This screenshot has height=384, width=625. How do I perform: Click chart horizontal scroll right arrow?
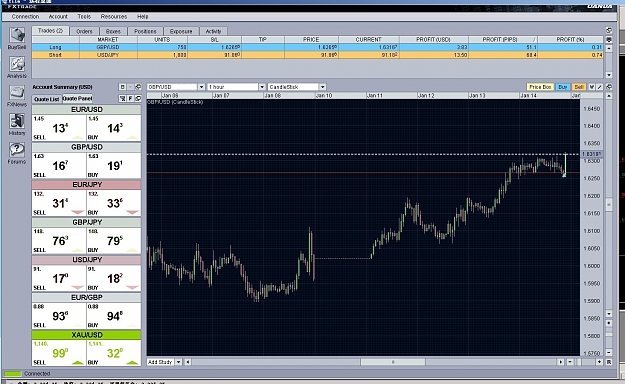561,362
